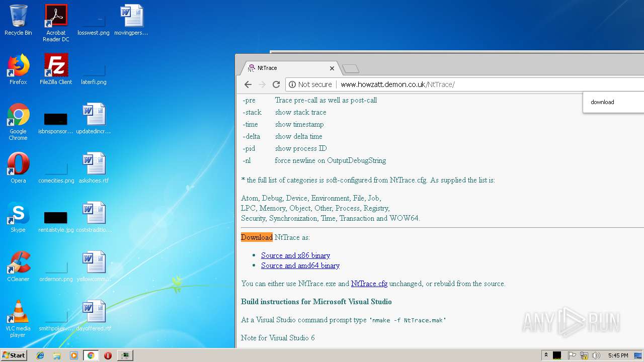
Task: Select dayoffered.rtf document icon
Action: [x=94, y=316]
